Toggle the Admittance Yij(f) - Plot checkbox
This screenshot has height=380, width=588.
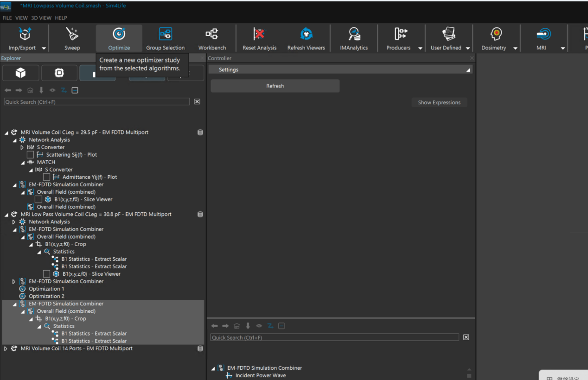[46, 177]
